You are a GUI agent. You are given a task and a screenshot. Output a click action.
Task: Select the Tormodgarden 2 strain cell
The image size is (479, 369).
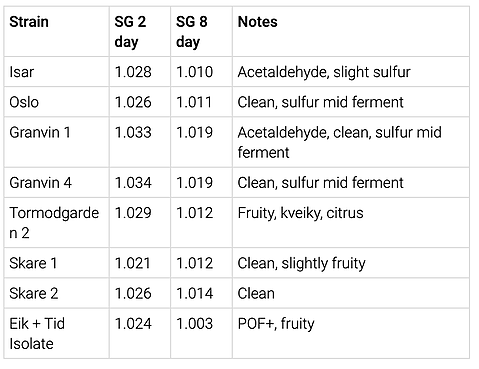click(x=54, y=223)
